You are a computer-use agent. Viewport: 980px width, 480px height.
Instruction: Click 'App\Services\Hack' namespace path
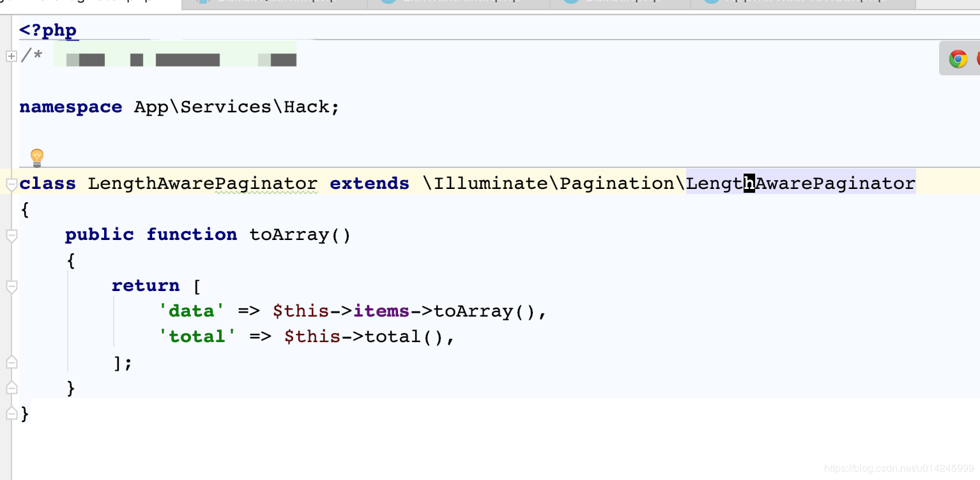(231, 107)
